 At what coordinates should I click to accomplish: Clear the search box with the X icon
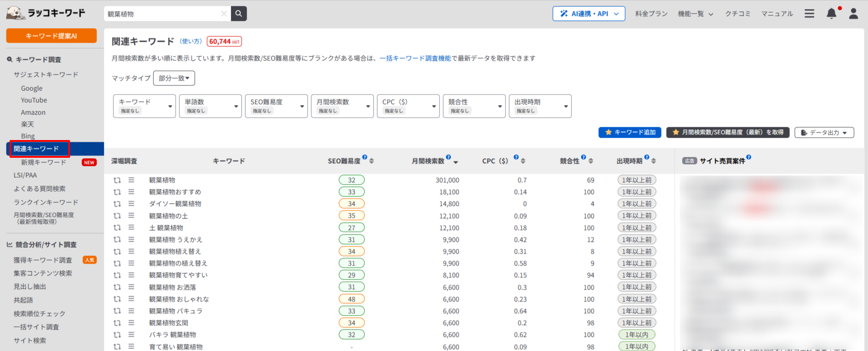click(224, 14)
